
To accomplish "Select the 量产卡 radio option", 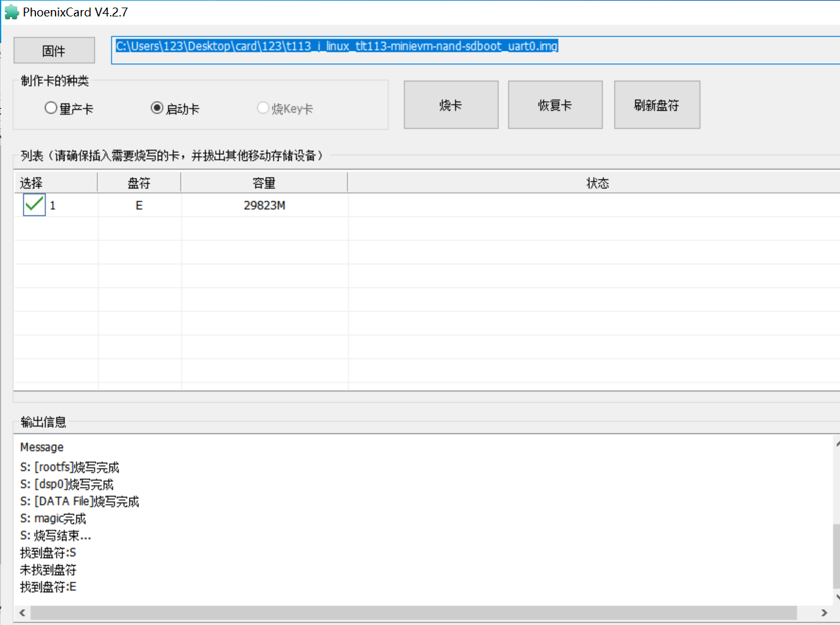I will click(x=51, y=108).
